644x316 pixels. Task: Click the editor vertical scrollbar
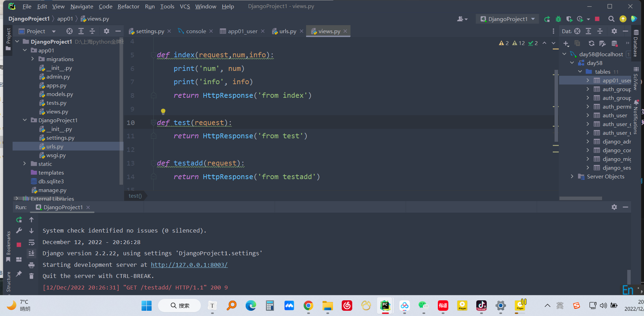(x=556, y=106)
